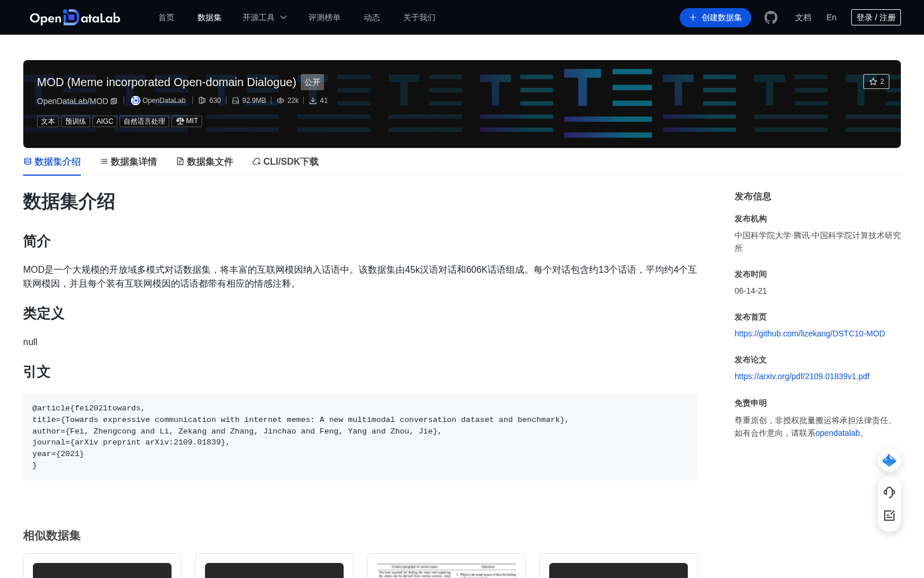Viewport: 924px width, 578px height.
Task: Select the 数据集介绍 tab
Action: pos(52,162)
